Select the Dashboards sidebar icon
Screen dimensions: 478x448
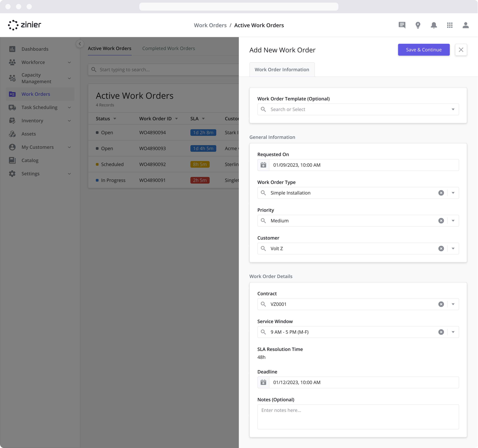point(12,49)
